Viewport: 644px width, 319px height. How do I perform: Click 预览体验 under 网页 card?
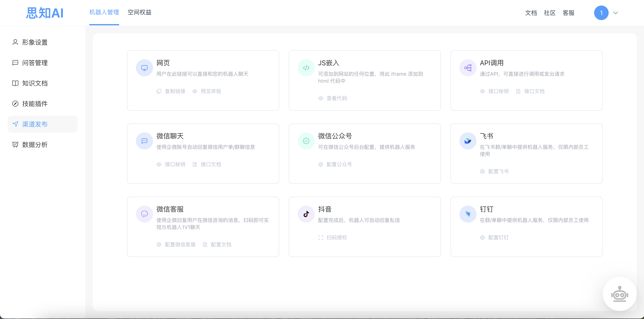pyautogui.click(x=211, y=91)
